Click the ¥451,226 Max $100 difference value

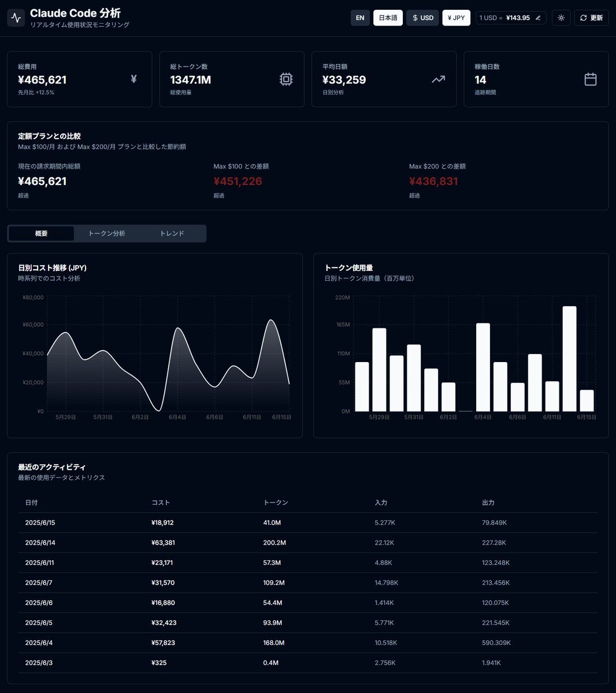pyautogui.click(x=238, y=181)
